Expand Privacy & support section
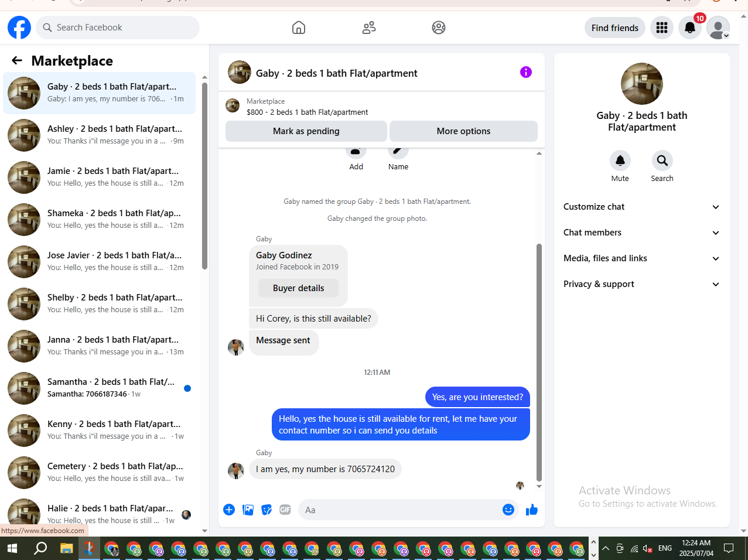 pos(642,284)
